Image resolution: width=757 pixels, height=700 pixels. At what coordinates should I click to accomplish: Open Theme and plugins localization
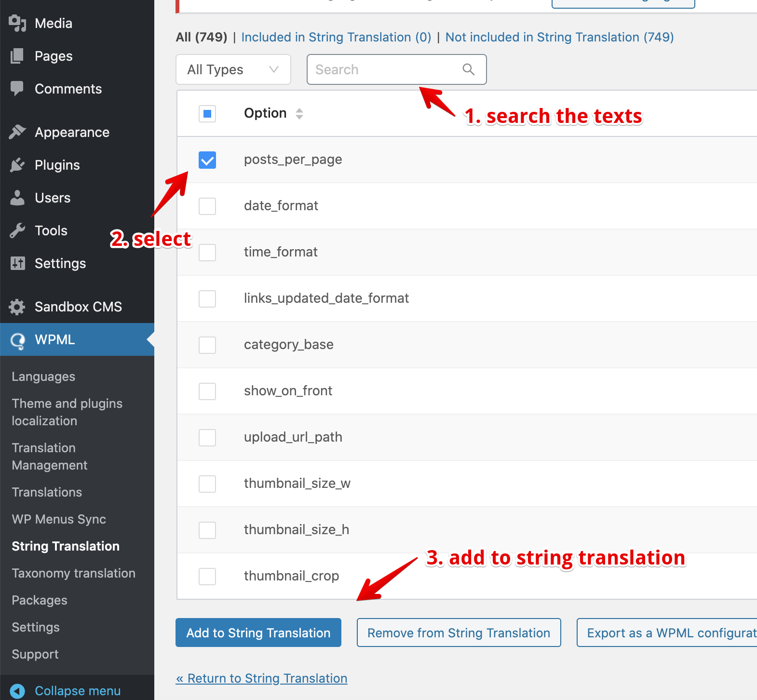(67, 412)
